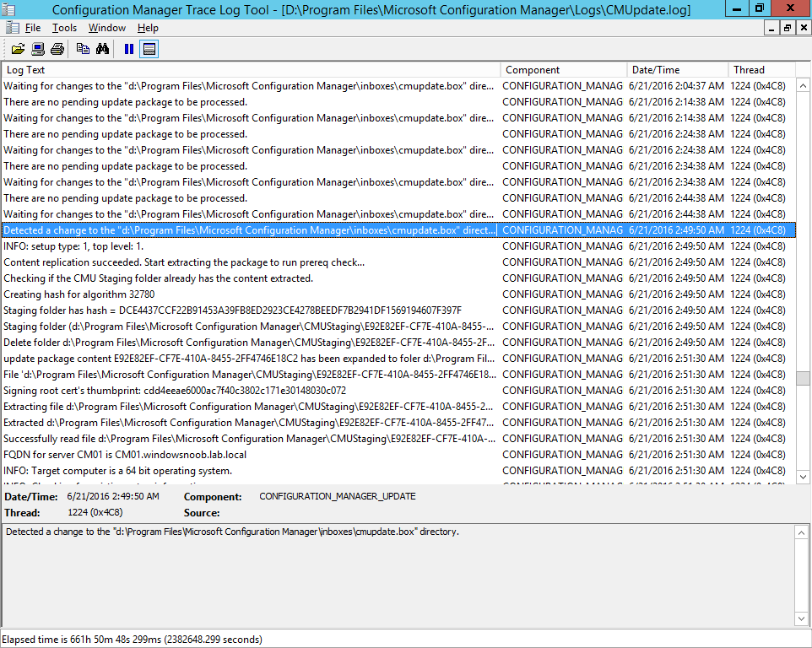Click the application icon in the title bar
The width and height of the screenshot is (812, 648).
(x=8, y=9)
